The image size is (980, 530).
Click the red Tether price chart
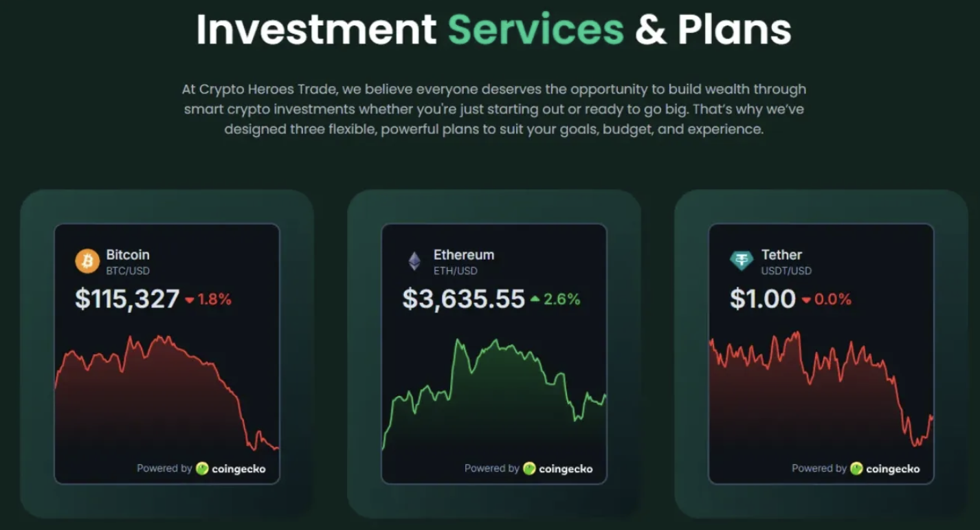821,392
